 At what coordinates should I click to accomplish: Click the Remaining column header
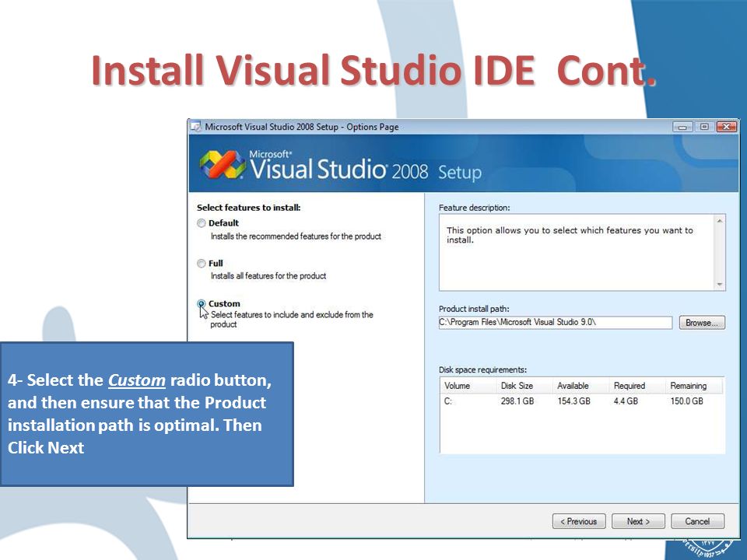point(694,386)
